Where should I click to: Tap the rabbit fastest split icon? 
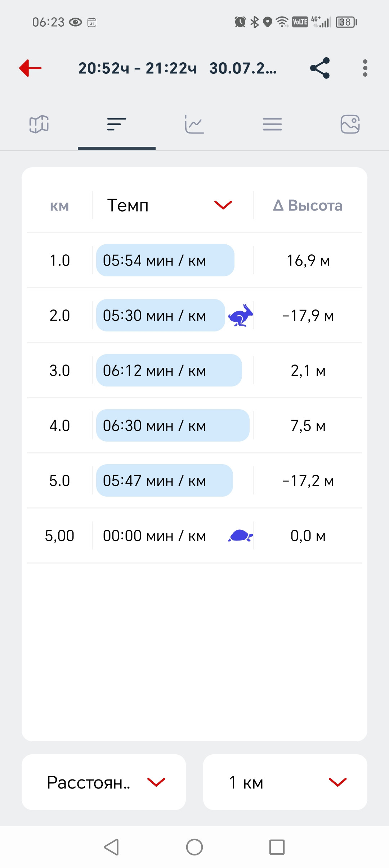240,316
